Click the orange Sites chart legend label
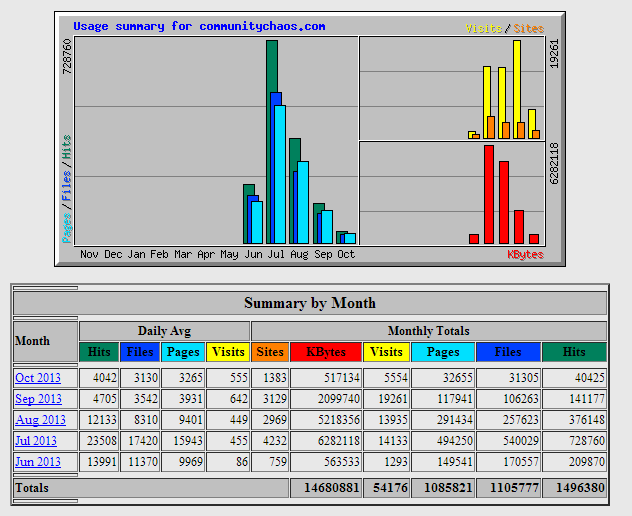This screenshot has width=632, height=516. pos(528,29)
